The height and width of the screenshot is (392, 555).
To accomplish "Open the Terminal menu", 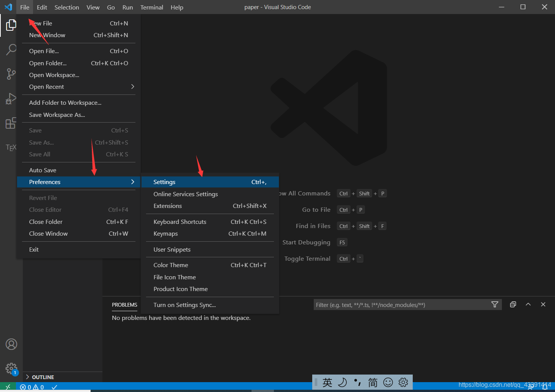I will click(152, 7).
